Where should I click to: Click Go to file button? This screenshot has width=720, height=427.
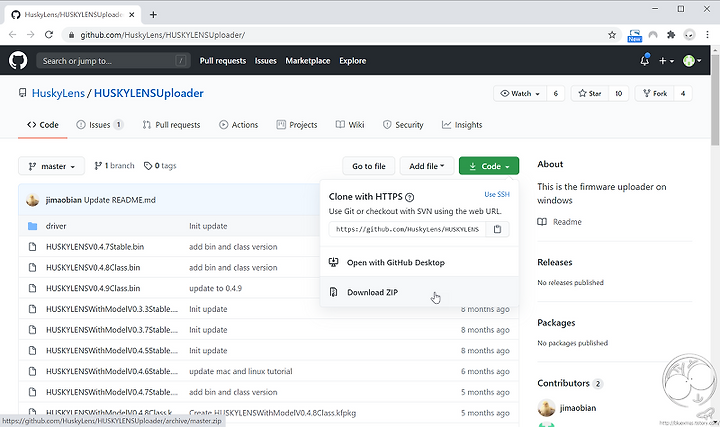pos(369,166)
